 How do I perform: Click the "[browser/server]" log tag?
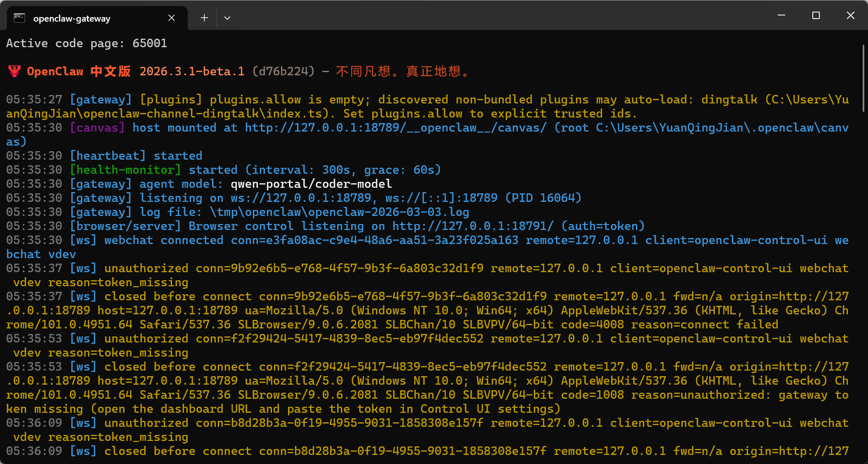point(125,226)
